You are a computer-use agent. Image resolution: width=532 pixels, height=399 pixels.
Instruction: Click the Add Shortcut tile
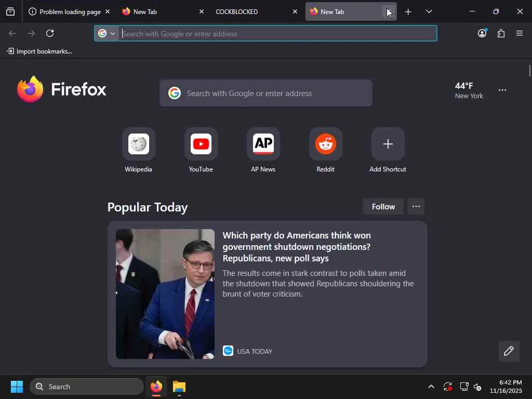[x=388, y=150]
